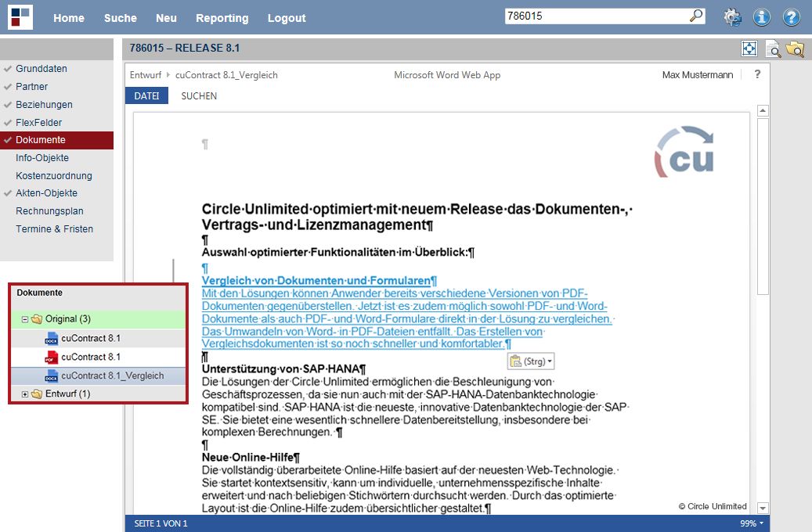Open the DATEI tab
Viewport: 812px width, 532px height.
pyautogui.click(x=146, y=96)
